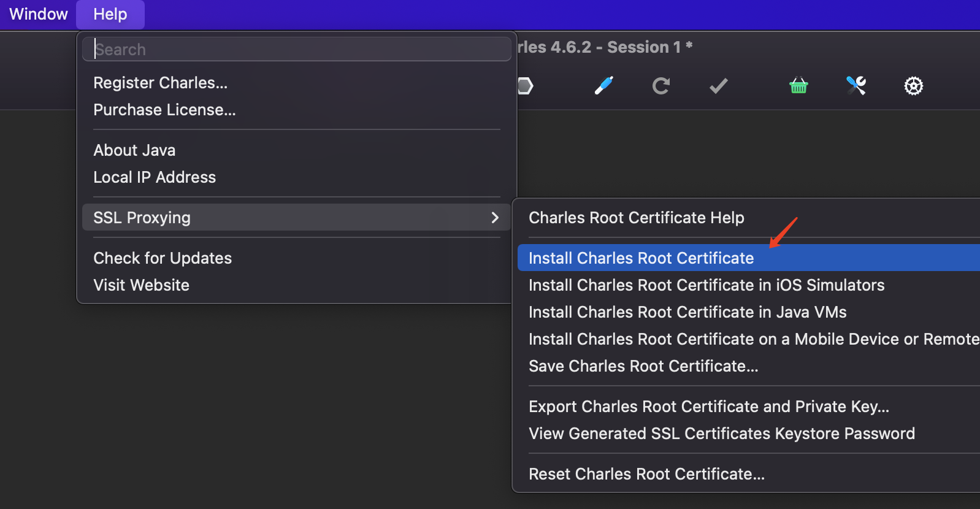Screen dimensions: 980x509
Task: Close the Help menu in menu bar
Action: (110, 14)
